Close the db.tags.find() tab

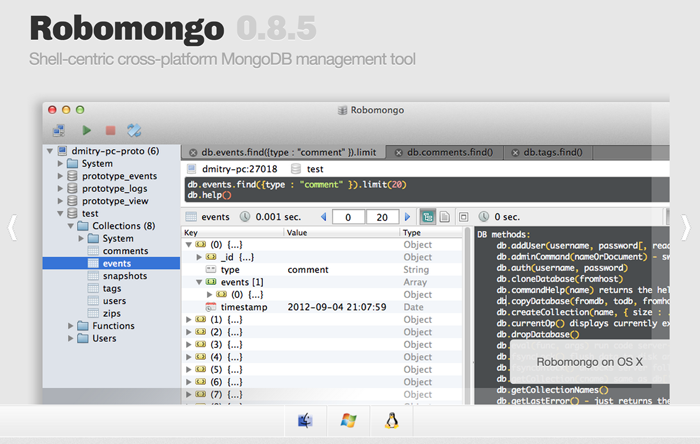(x=515, y=153)
